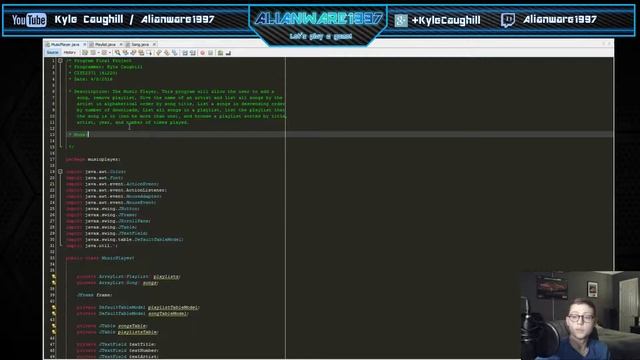This screenshot has width=640, height=360.
Task: Click the Next Bookmark icon
Action: click(167, 53)
